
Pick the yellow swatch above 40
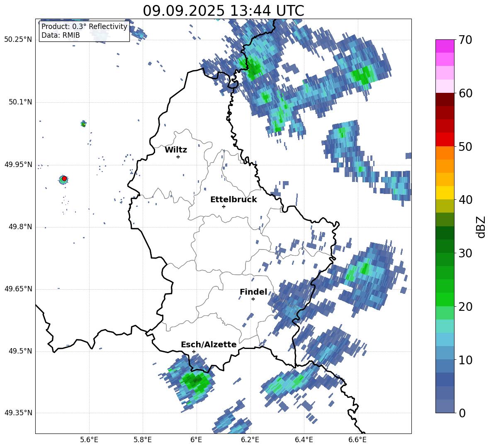tap(445, 193)
